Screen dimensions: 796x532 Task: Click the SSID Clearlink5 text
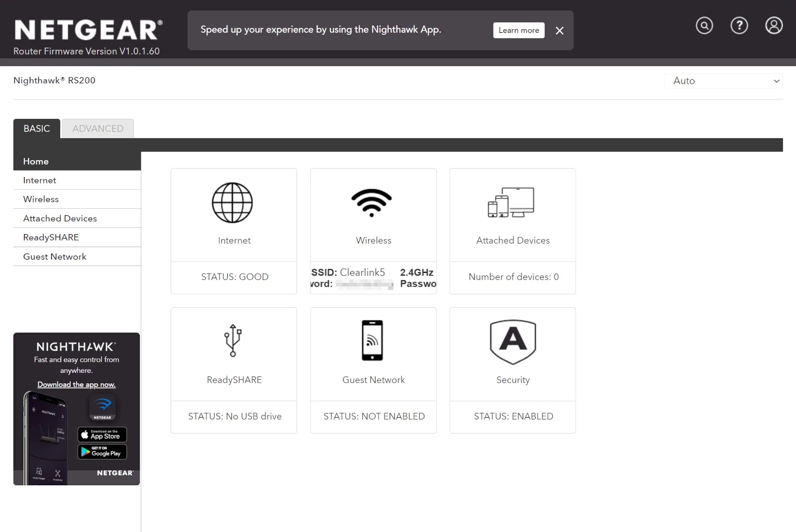pos(348,272)
